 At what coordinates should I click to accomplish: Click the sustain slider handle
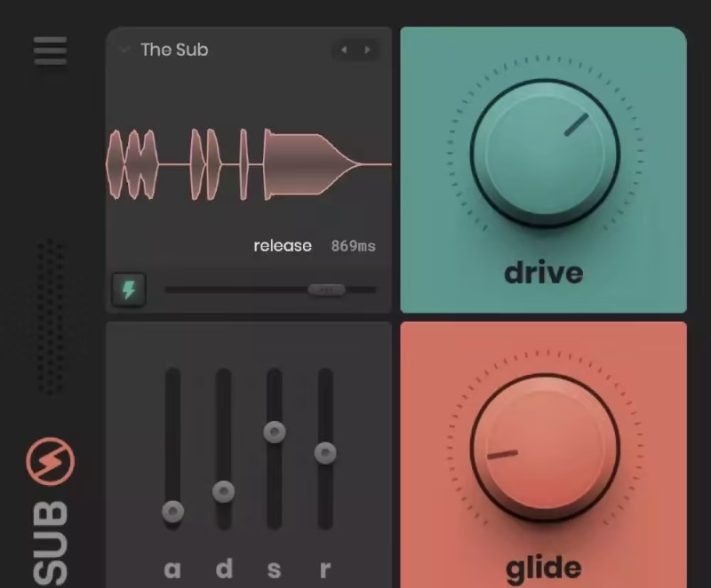coord(275,433)
